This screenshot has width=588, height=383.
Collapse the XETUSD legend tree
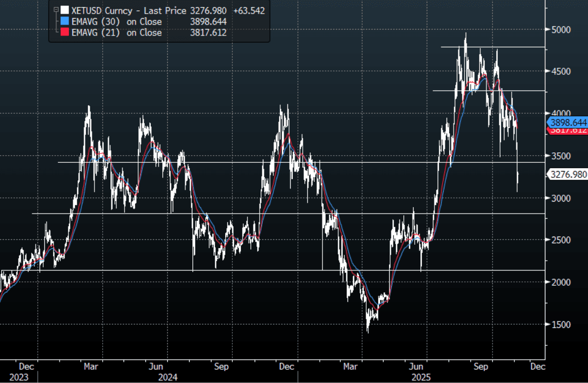pyautogui.click(x=55, y=10)
